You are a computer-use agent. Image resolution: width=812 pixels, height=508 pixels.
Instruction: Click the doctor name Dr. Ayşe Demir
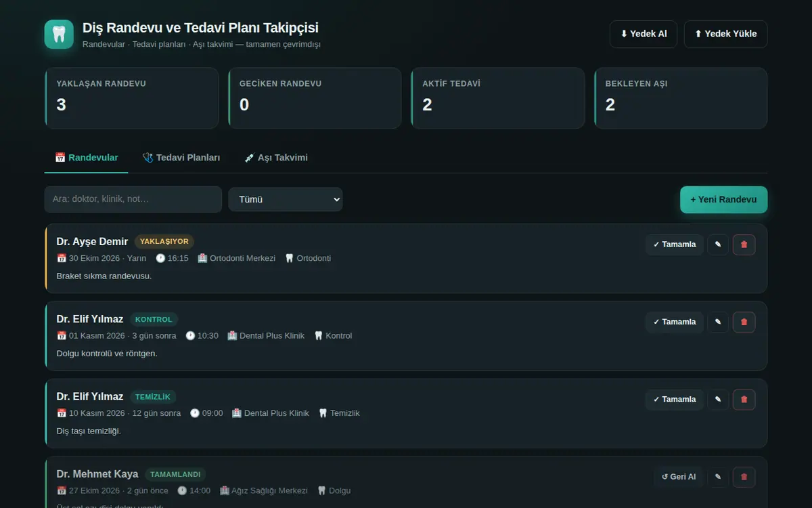[x=92, y=242]
